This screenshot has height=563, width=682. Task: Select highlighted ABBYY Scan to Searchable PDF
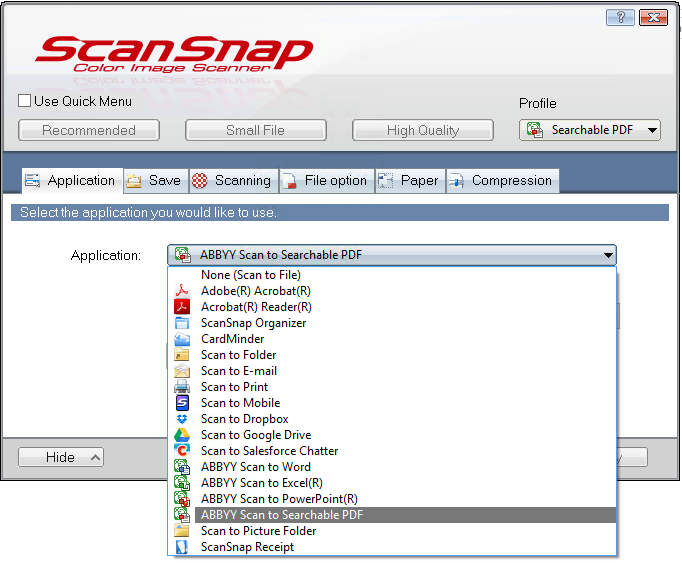[x=392, y=515]
